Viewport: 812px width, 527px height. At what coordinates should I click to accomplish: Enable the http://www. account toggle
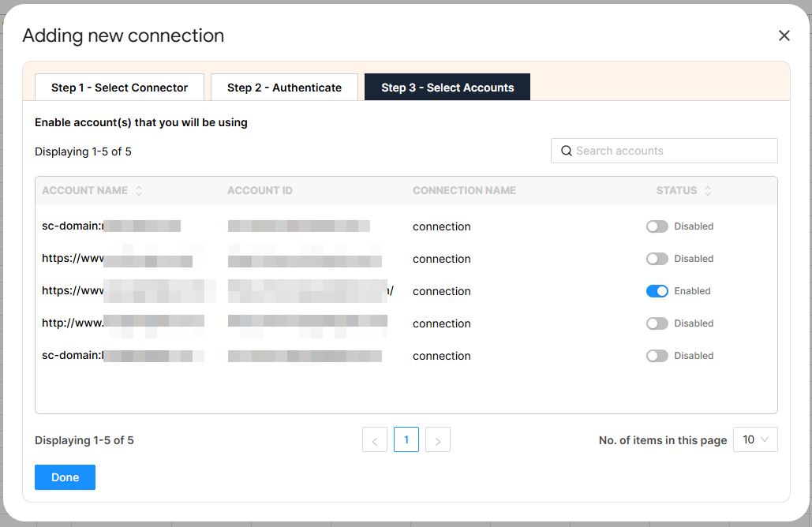click(657, 323)
